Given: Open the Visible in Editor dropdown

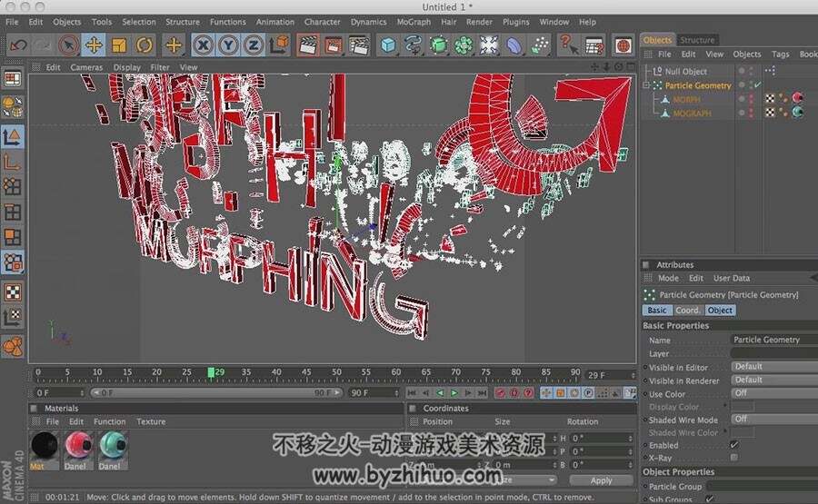Looking at the screenshot, I should pyautogui.click(x=774, y=367).
